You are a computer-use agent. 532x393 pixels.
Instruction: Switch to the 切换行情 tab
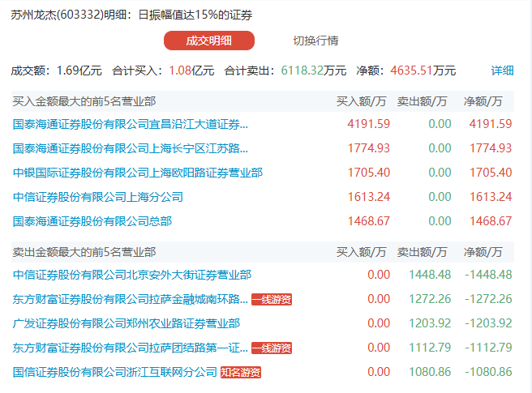click(x=315, y=41)
